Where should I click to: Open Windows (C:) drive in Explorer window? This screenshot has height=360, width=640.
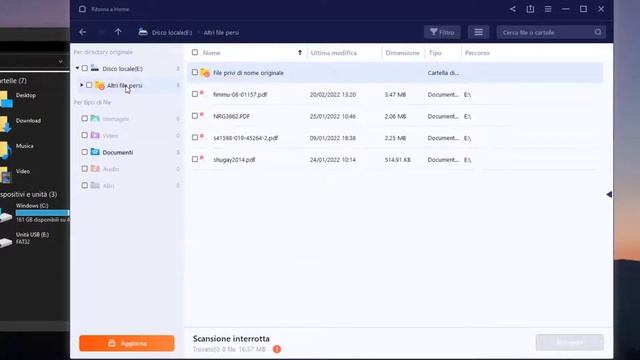coord(35,212)
